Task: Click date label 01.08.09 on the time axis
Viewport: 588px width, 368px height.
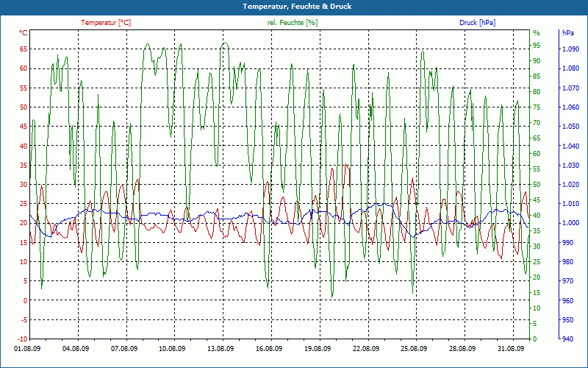Action: click(x=27, y=348)
